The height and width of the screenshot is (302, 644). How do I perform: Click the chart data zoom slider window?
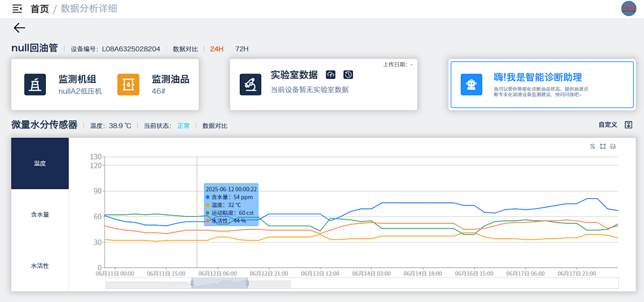coord(219,283)
